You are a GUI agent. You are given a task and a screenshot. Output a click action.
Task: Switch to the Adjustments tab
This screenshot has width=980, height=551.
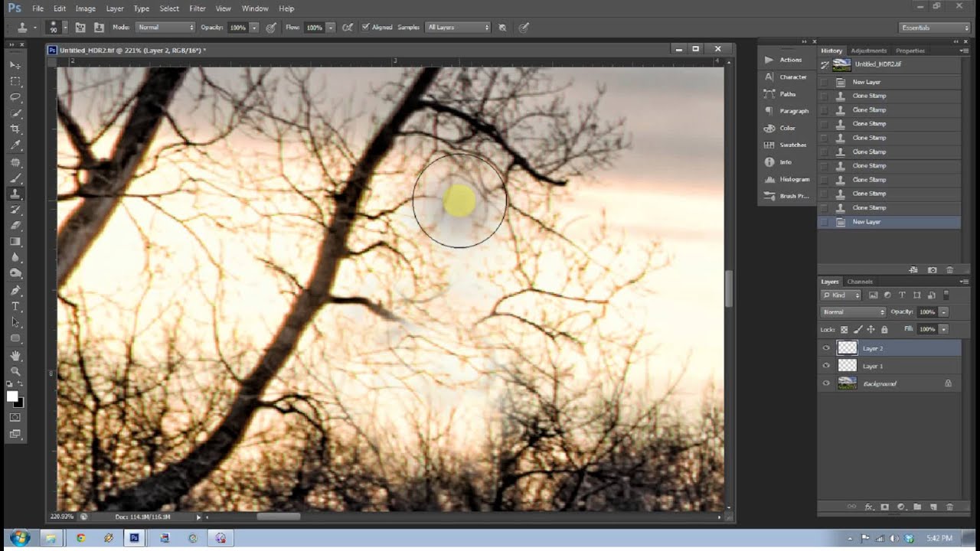coord(868,51)
